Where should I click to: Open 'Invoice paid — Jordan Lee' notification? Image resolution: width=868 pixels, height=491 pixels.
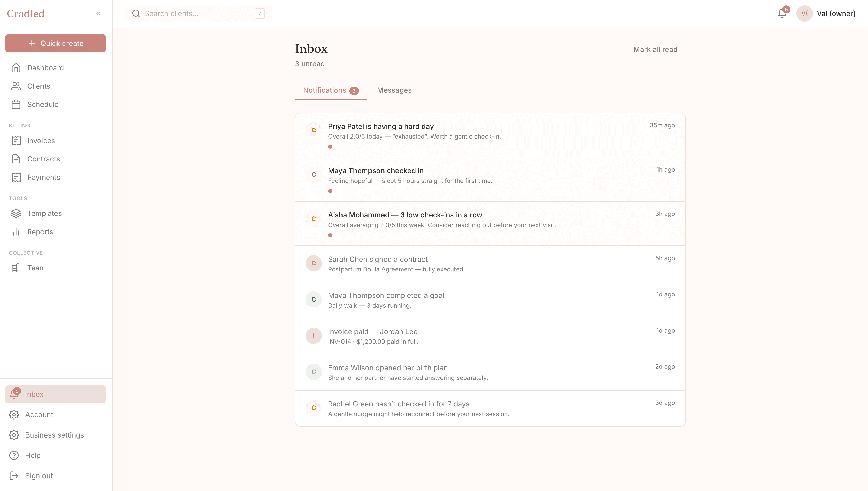[x=490, y=336]
